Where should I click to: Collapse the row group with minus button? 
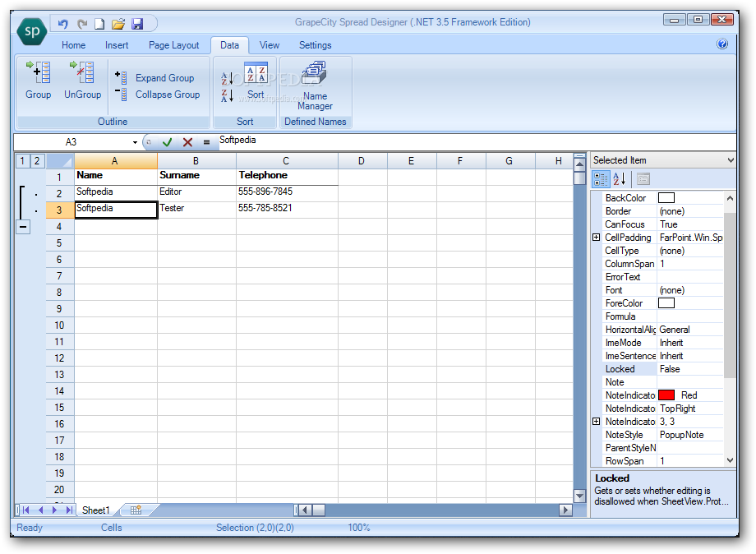tap(23, 227)
